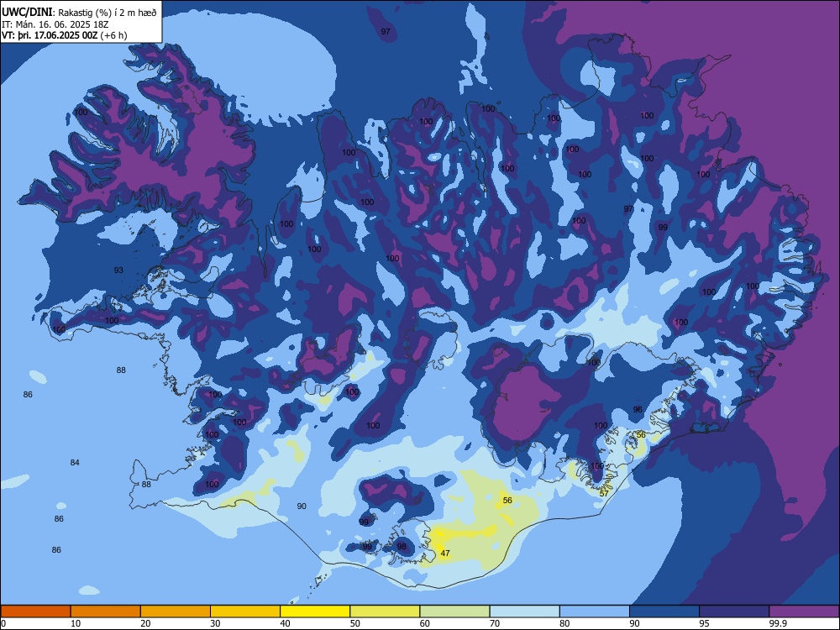Click the dark orange 0–10 legend swatch
840x630 pixels.
point(35,612)
